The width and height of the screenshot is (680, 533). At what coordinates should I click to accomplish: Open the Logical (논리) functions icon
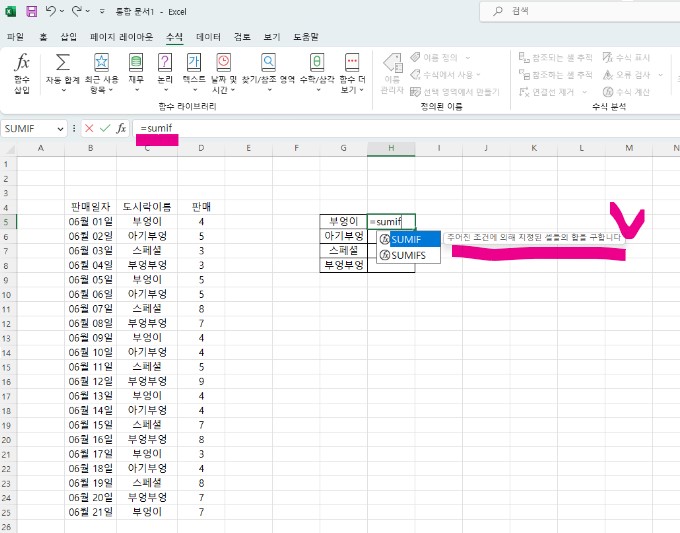(x=165, y=62)
